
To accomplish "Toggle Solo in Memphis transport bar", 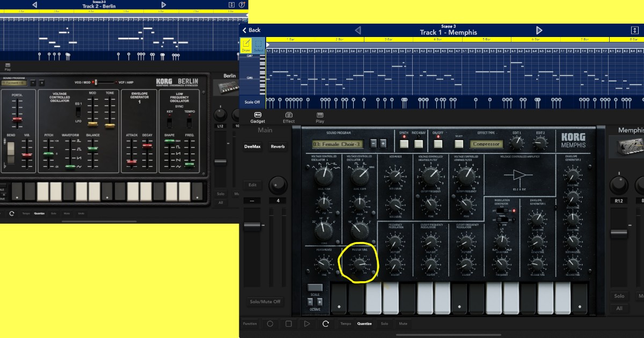I will [x=384, y=324].
